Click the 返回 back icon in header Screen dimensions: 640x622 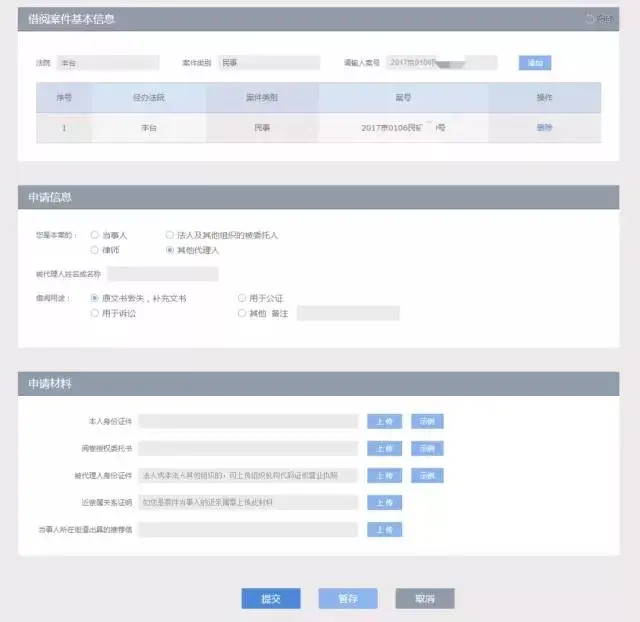point(600,18)
